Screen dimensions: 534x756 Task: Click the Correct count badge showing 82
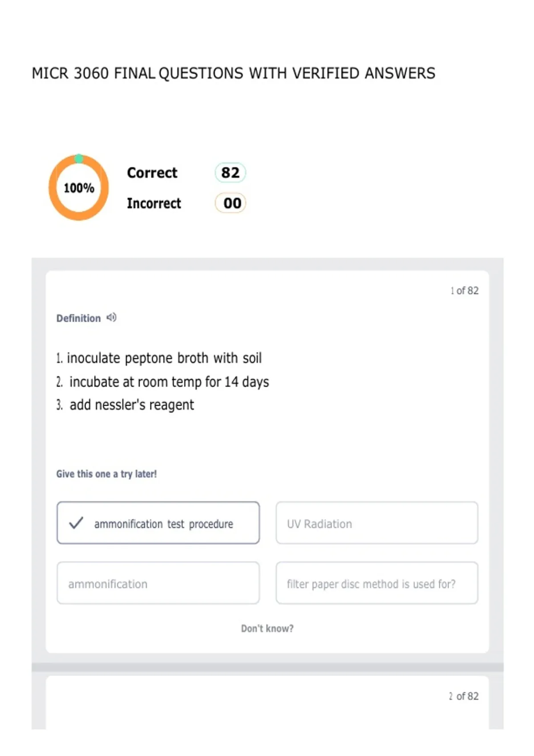231,173
